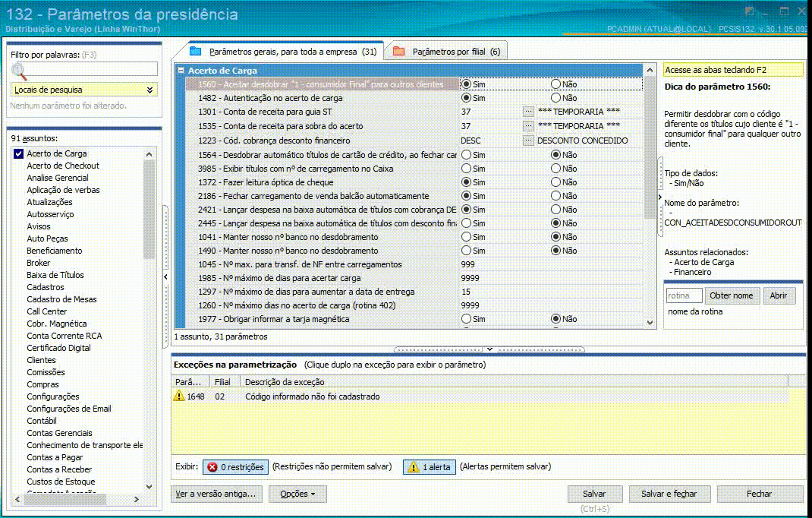Click the subjects list left scroll arrow
Image resolution: width=812 pixels, height=518 pixels.
17,499
